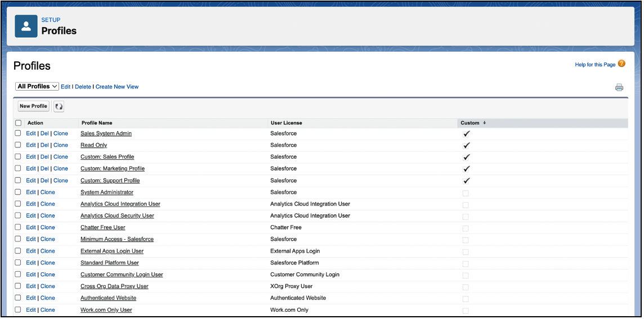This screenshot has width=644, height=319.
Task: Click Create New View link
Action: pyautogui.click(x=117, y=87)
